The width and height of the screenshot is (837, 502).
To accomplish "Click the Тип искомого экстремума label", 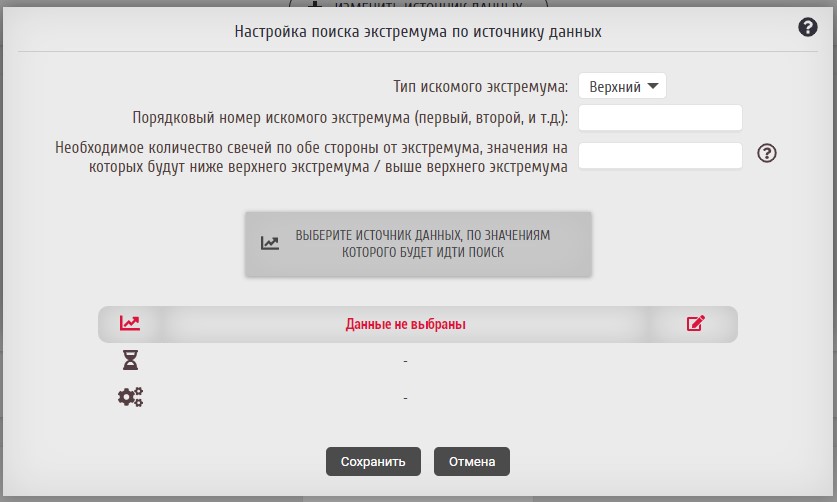I will (x=481, y=86).
